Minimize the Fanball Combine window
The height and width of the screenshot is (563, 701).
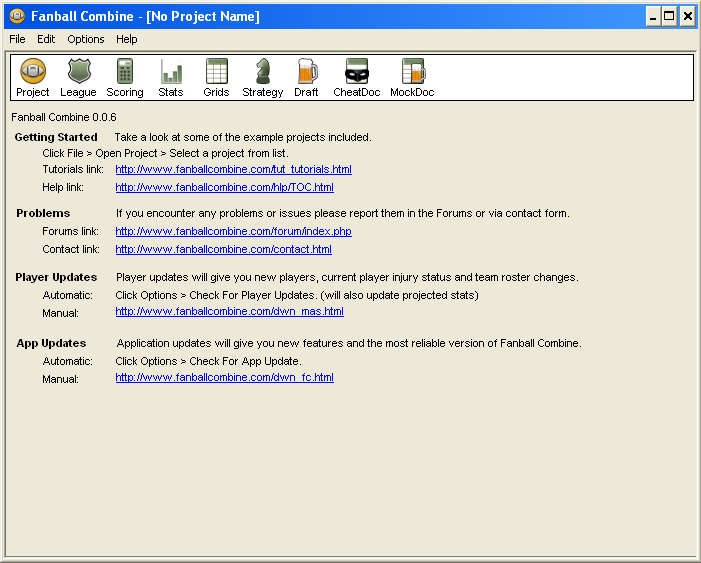pos(654,17)
